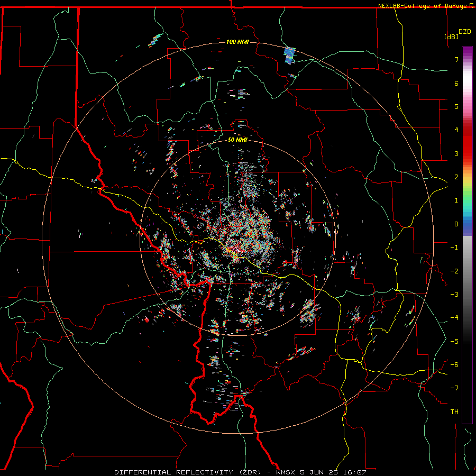Click the -6 value on dB scale

click(454, 365)
